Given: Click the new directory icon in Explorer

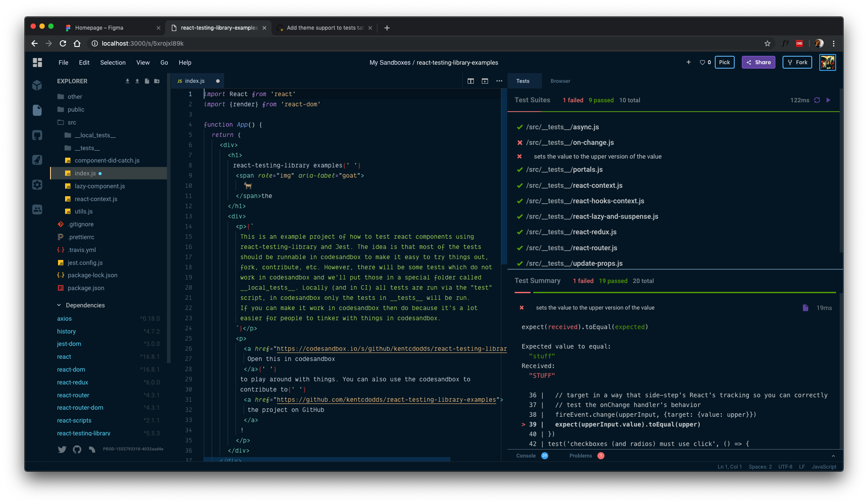Looking at the screenshot, I should 157,81.
